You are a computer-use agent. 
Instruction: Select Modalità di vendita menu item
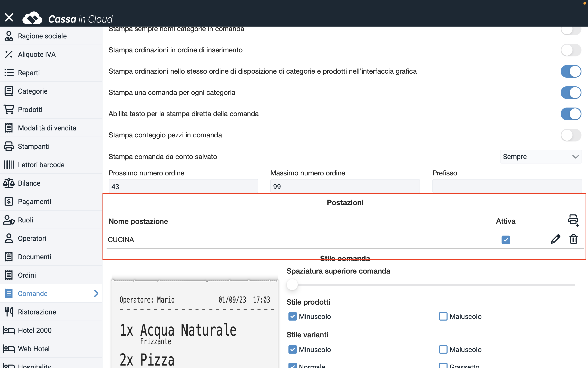(x=51, y=128)
